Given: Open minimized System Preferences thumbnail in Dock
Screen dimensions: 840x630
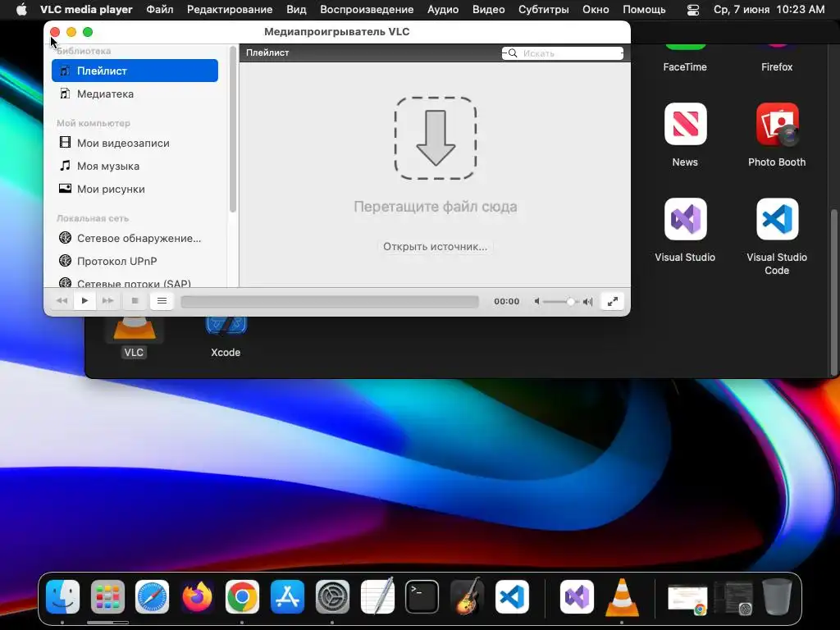Looking at the screenshot, I should (733, 598).
